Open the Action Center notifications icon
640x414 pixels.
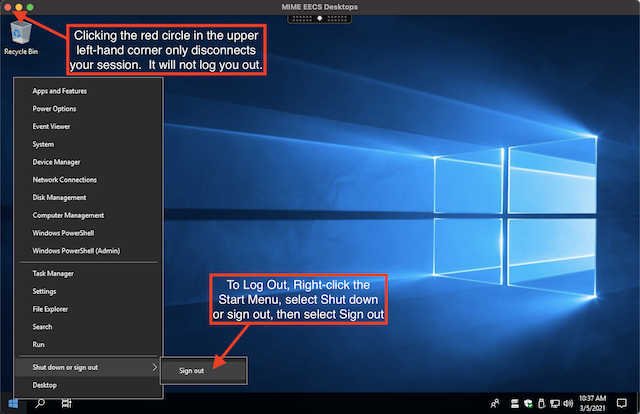point(622,403)
